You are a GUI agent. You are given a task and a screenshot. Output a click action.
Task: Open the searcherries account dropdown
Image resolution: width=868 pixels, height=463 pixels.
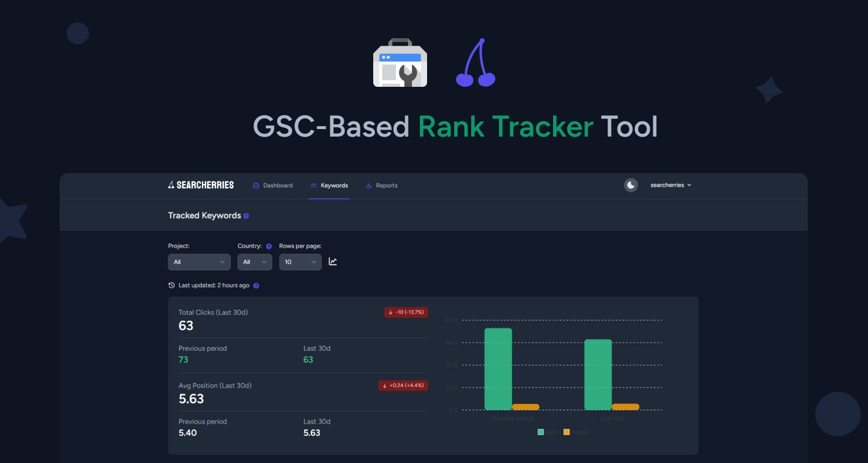pyautogui.click(x=671, y=185)
